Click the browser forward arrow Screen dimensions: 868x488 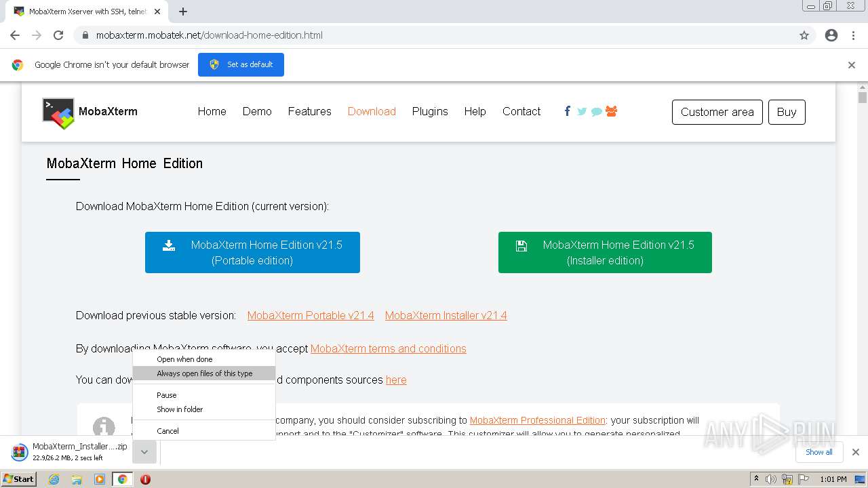pyautogui.click(x=37, y=35)
